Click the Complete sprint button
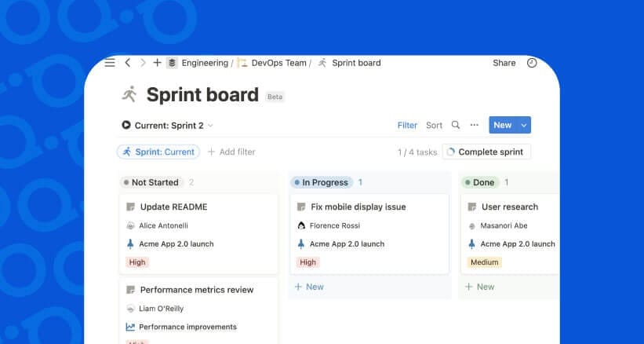This screenshot has height=344, width=644. 487,152
